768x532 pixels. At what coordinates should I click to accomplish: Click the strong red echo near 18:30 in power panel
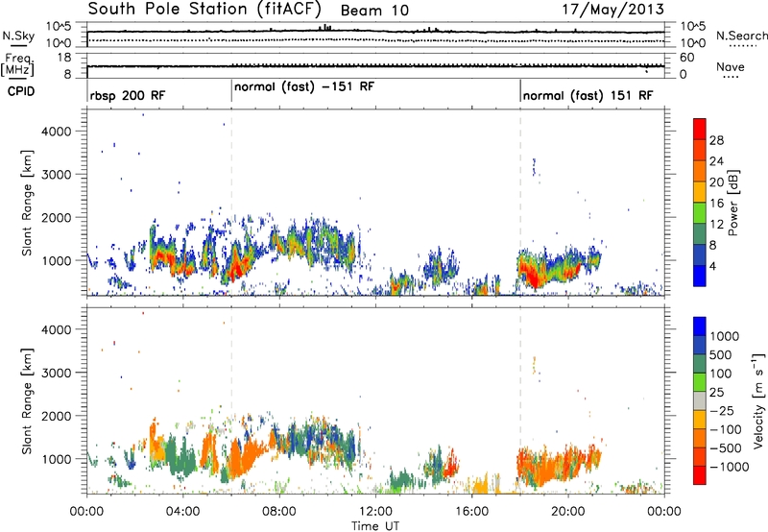pyautogui.click(x=532, y=276)
